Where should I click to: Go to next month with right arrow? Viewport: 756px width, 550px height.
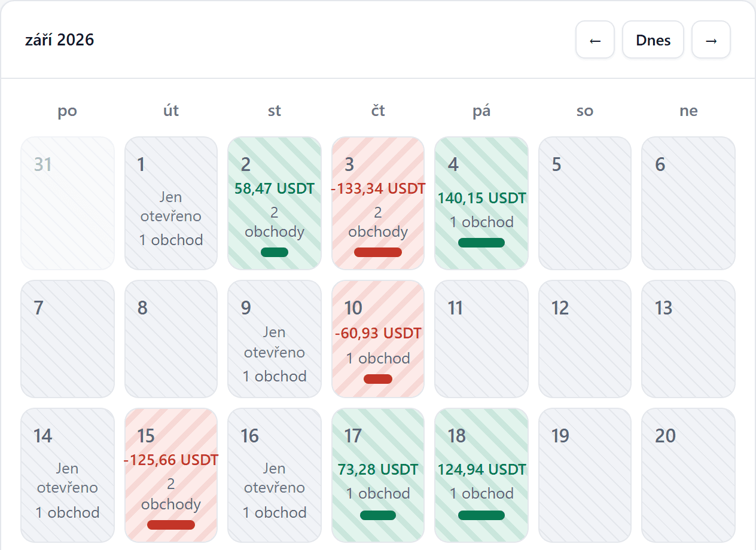(x=711, y=39)
